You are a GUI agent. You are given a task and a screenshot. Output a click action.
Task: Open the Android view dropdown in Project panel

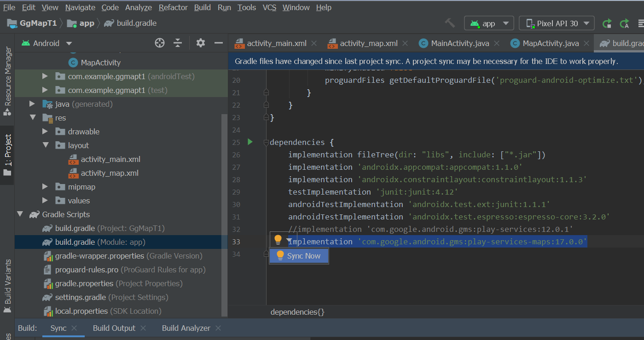[x=47, y=43]
